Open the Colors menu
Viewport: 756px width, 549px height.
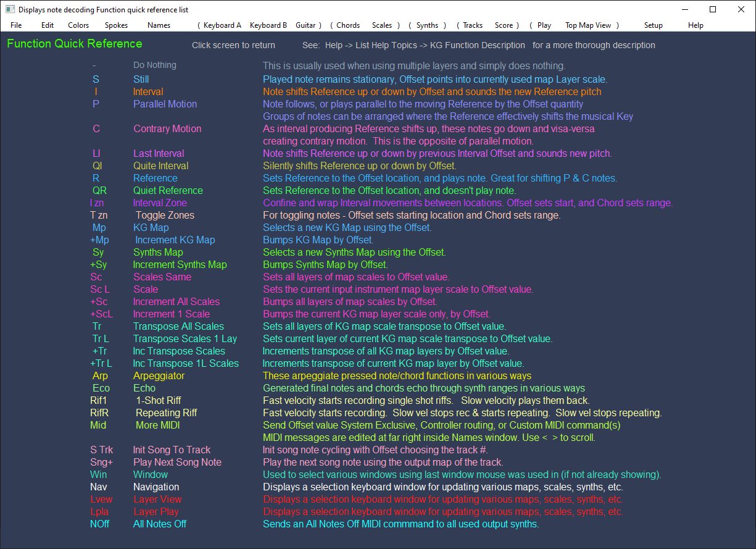(78, 25)
